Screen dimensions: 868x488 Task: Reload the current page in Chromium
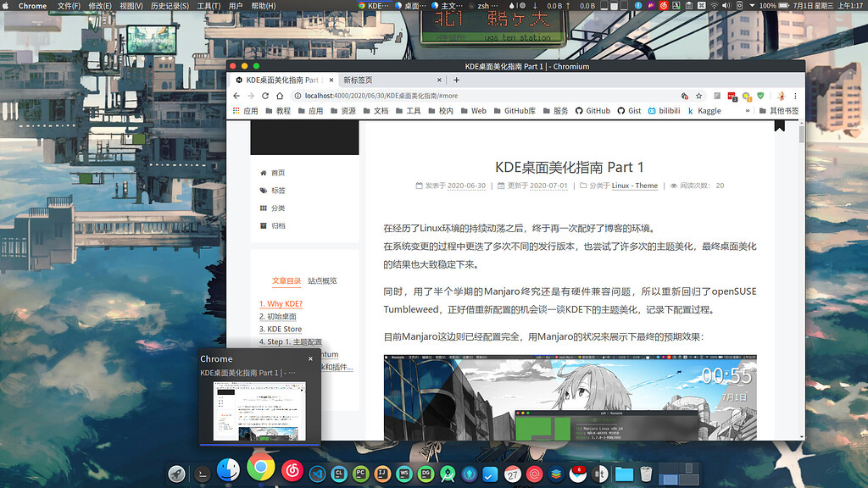pos(264,96)
